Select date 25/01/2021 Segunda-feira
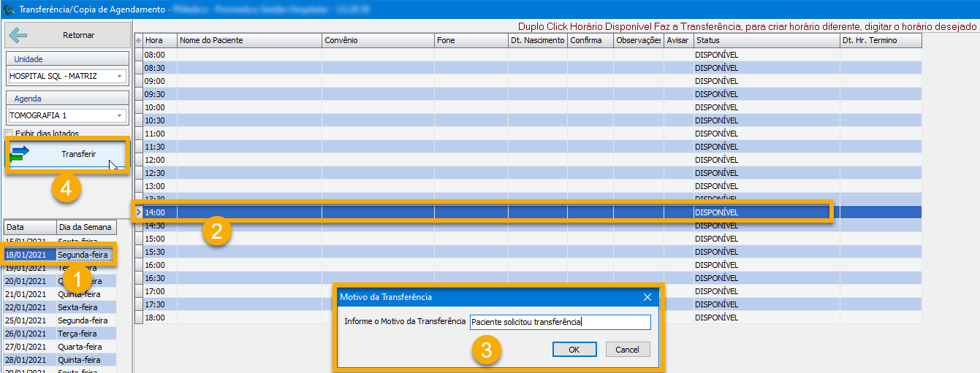980x373 pixels. (58, 320)
